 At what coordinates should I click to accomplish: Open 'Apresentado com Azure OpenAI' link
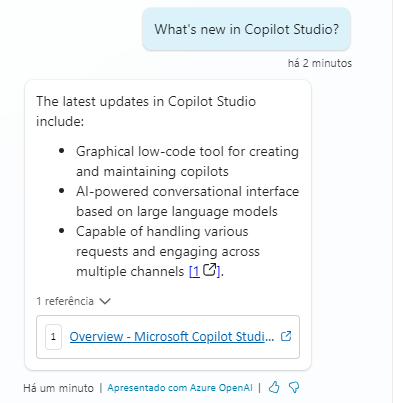point(180,388)
